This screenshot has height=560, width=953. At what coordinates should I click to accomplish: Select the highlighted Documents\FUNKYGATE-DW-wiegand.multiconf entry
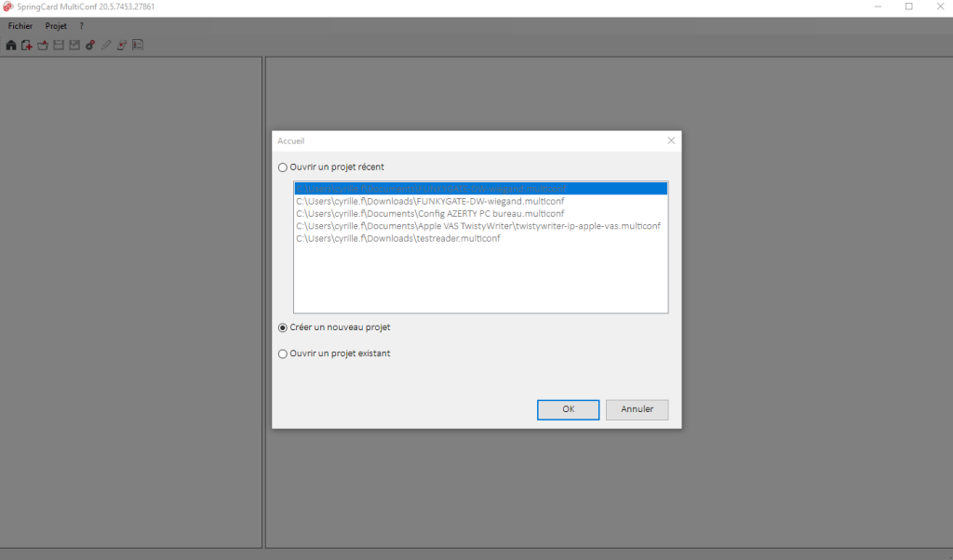(x=481, y=189)
